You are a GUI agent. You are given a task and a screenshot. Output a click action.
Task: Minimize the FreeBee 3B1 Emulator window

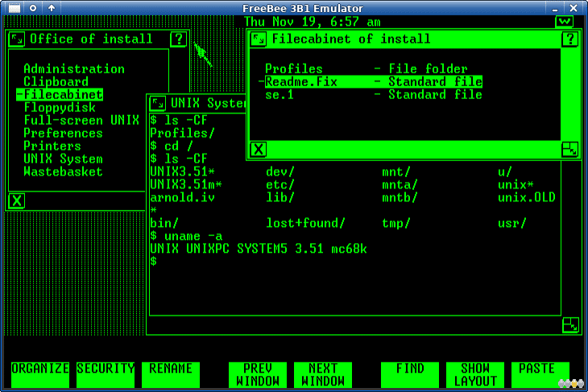point(555,8)
